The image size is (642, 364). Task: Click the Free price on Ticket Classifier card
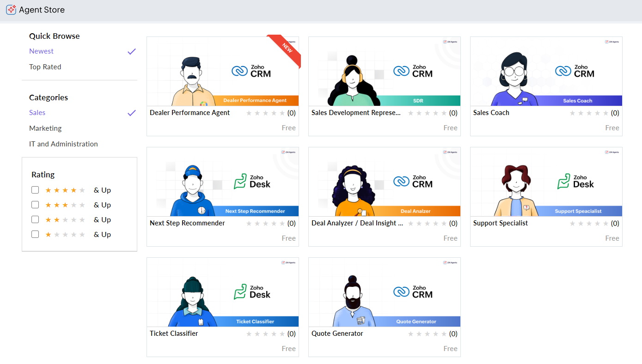(x=288, y=349)
